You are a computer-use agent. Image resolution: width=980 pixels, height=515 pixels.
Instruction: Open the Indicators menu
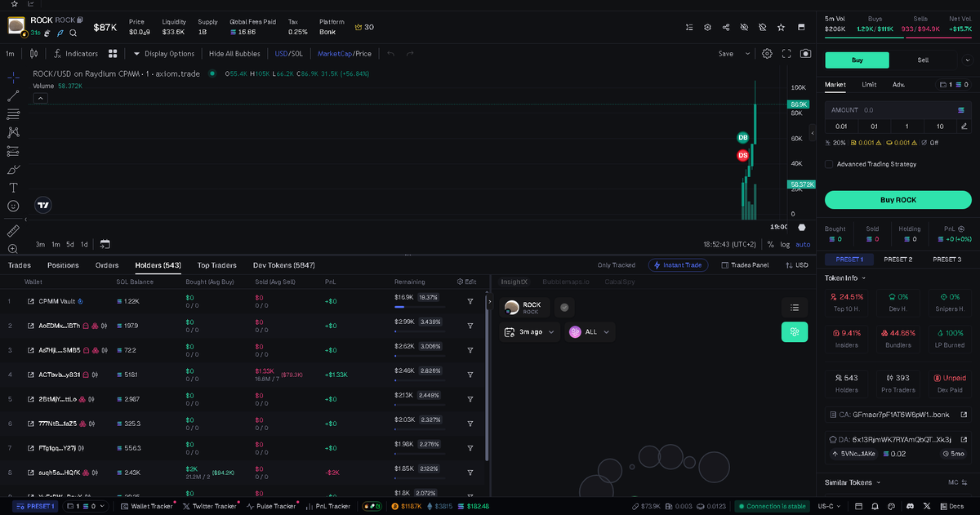tap(75, 54)
